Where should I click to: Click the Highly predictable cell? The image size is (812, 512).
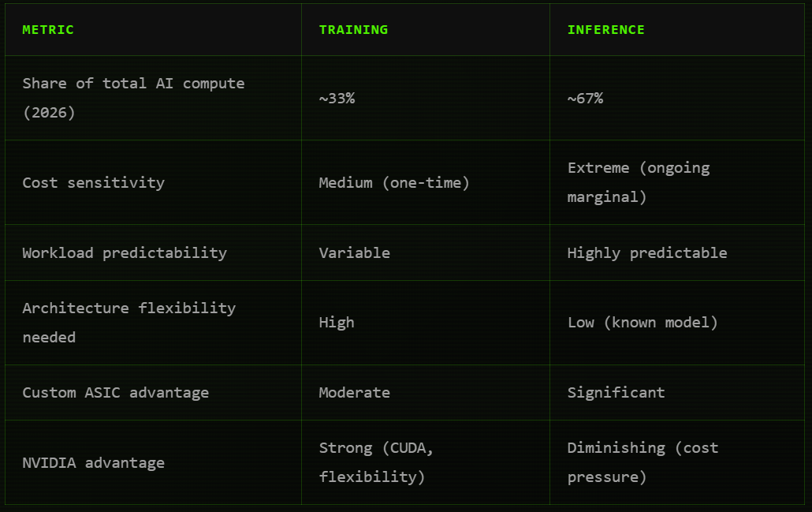point(647,253)
